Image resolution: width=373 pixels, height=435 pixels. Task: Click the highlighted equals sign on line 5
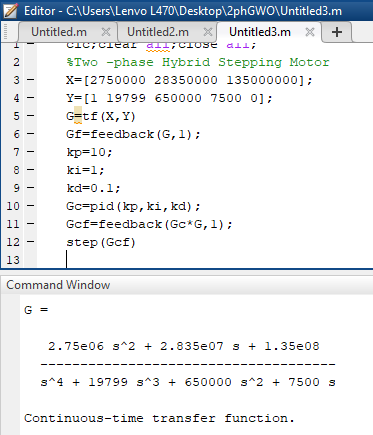[x=78, y=116]
